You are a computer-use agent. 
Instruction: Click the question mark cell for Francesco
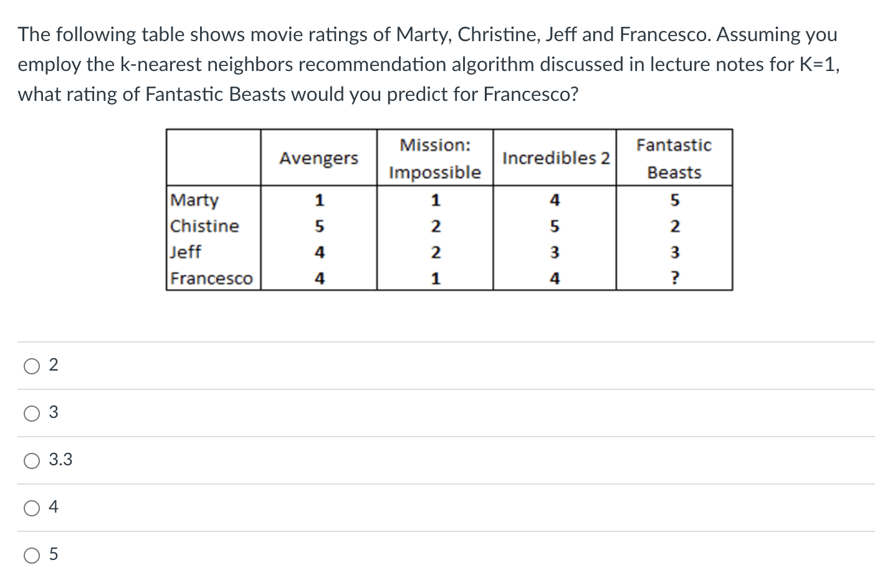(x=674, y=278)
